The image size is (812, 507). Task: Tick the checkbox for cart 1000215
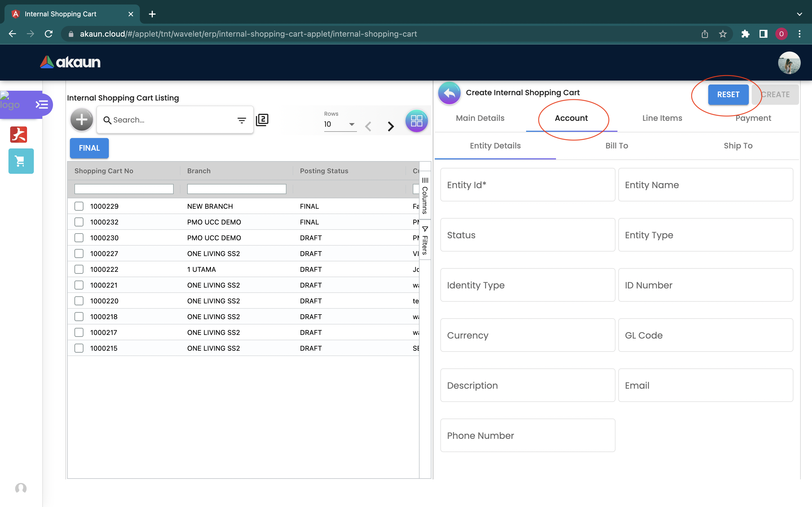coord(79,348)
